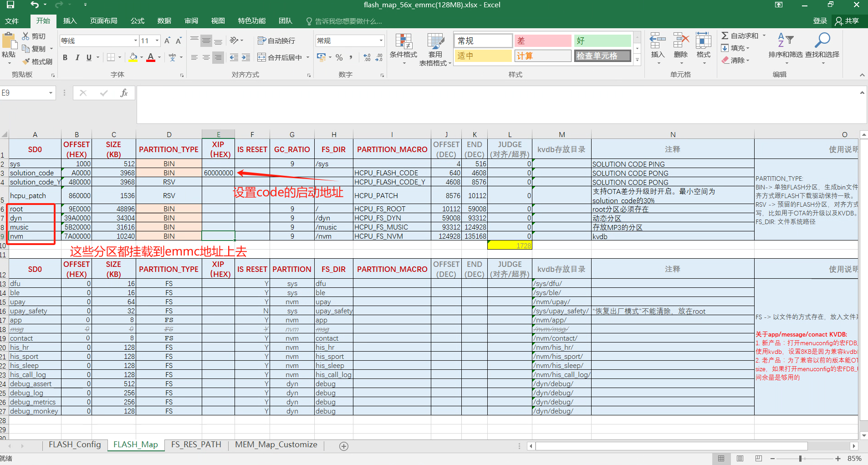The height and width of the screenshot is (465, 868).
Task: Click the increase indent icon
Action: pos(246,57)
